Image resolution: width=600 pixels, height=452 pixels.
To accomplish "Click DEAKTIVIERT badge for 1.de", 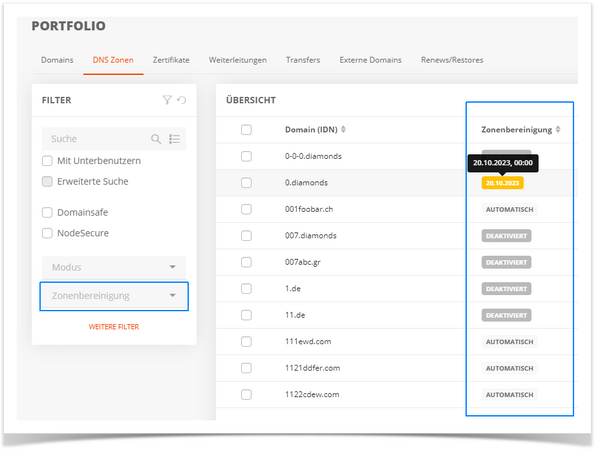I will pyautogui.click(x=506, y=289).
